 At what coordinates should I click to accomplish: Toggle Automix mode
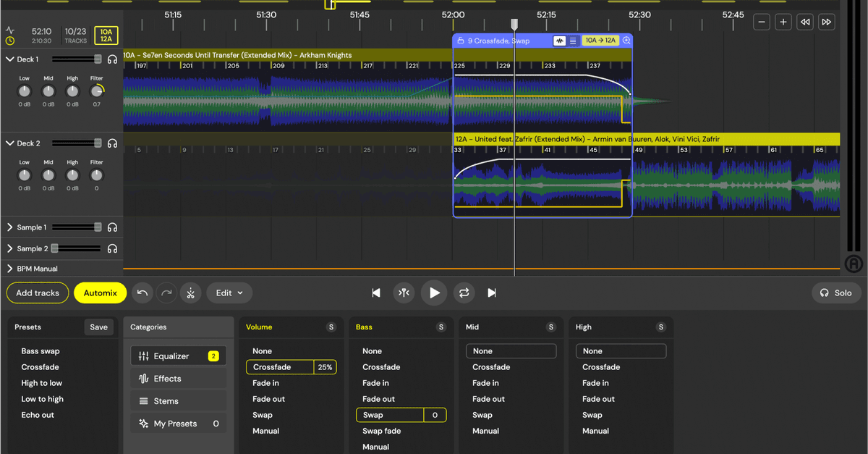pos(100,293)
